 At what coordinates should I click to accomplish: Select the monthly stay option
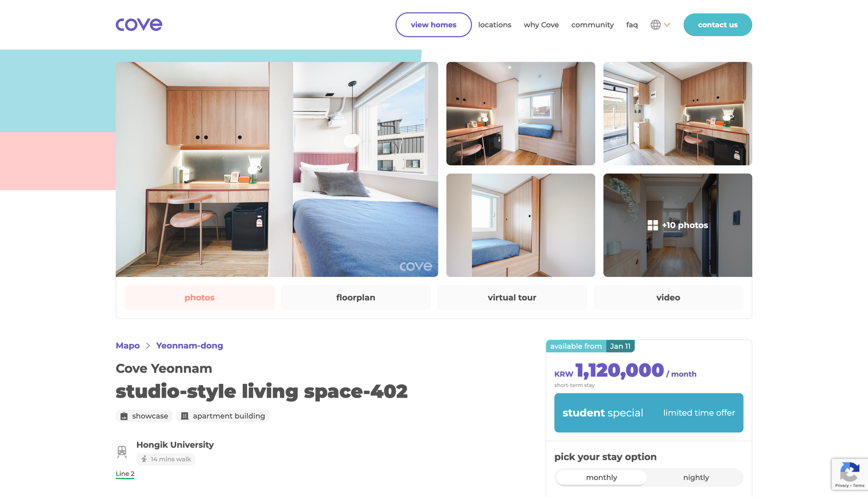(x=601, y=477)
